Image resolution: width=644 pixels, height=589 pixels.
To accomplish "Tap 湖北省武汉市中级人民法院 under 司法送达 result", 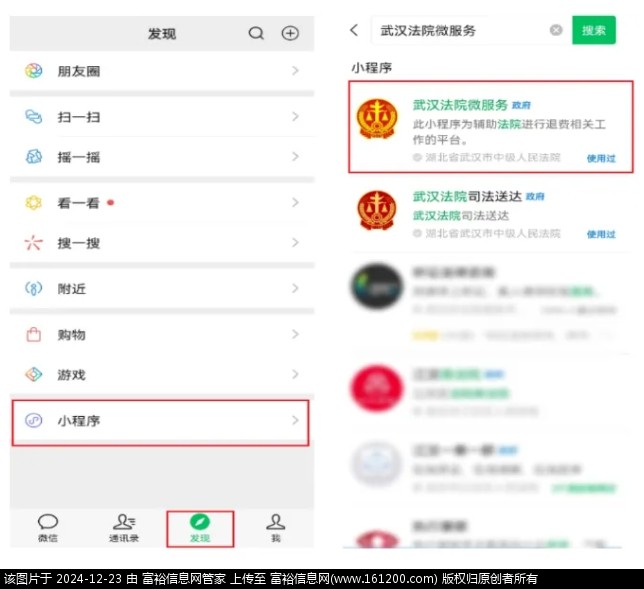I will 492,233.
